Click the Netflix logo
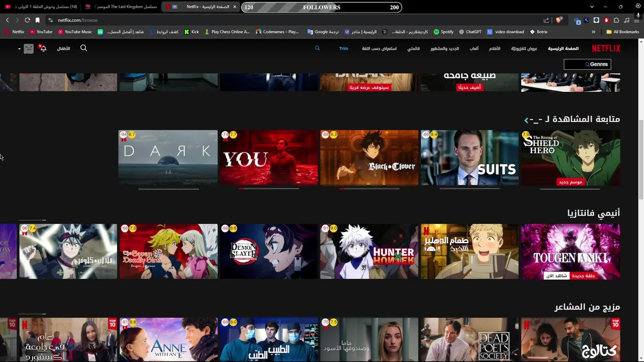The width and height of the screenshot is (644, 362). [x=606, y=48]
